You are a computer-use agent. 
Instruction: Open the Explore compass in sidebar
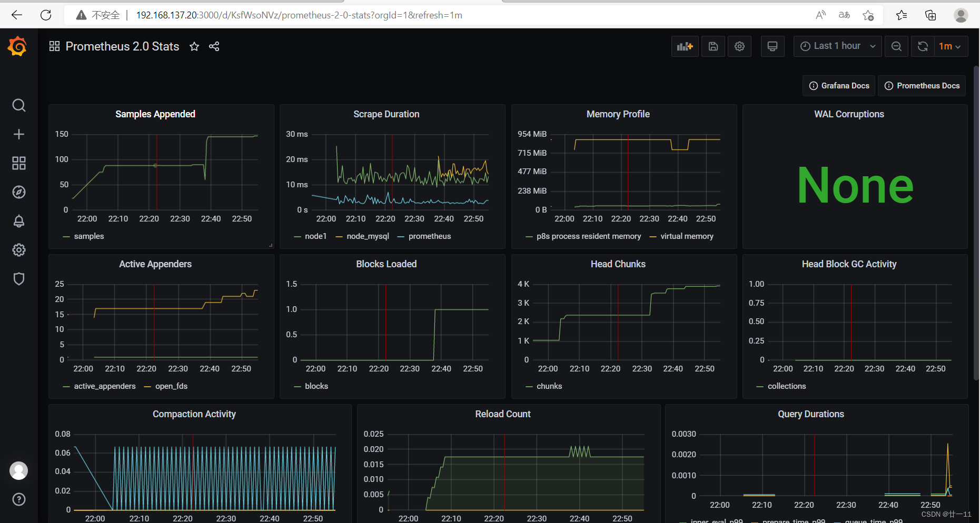point(19,192)
